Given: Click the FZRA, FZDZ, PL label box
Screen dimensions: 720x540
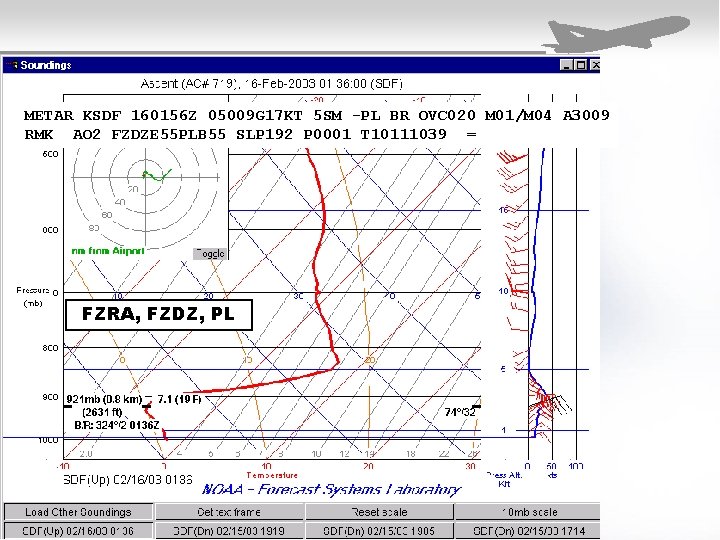Looking at the screenshot, I should [x=159, y=315].
